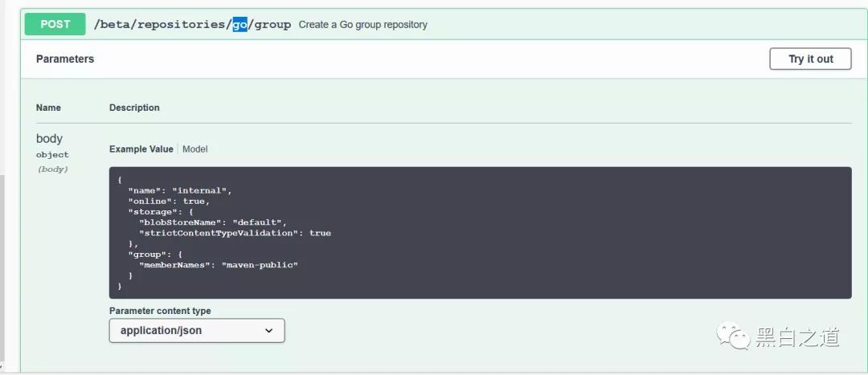The height and width of the screenshot is (375, 868).
Task: Click the Try it out button
Action: coord(810,59)
